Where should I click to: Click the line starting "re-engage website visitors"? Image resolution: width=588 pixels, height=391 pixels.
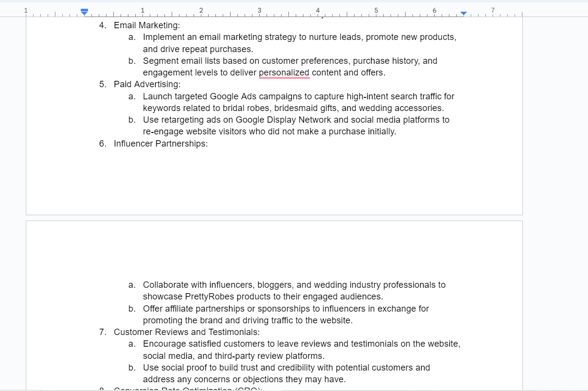coord(269,131)
